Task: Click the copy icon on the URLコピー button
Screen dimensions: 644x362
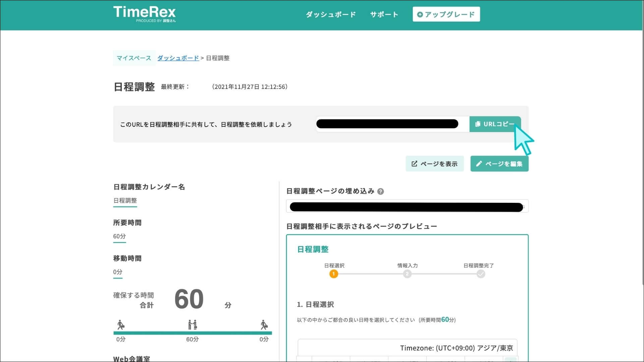Action: click(x=478, y=124)
